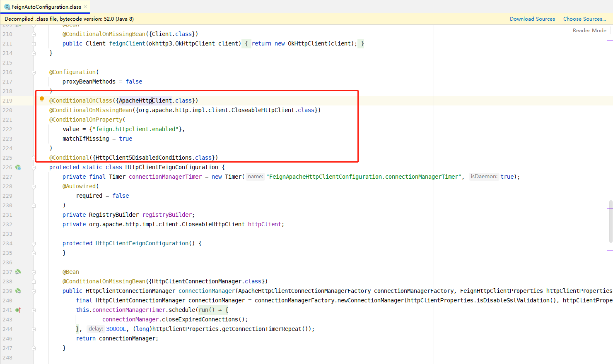Click getConnectionTimerRepeat call on line 244
This screenshot has height=364, width=613.
pyautogui.click(x=262, y=329)
